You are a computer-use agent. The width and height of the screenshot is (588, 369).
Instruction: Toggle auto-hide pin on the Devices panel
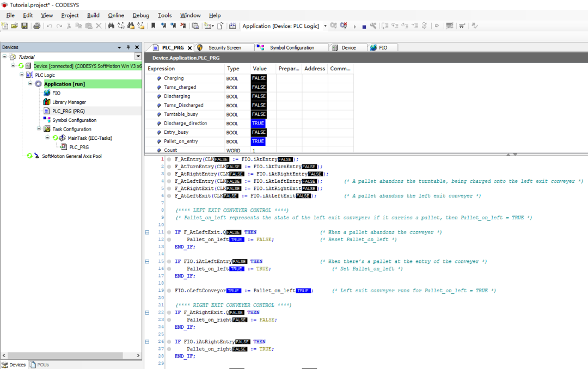(x=128, y=47)
